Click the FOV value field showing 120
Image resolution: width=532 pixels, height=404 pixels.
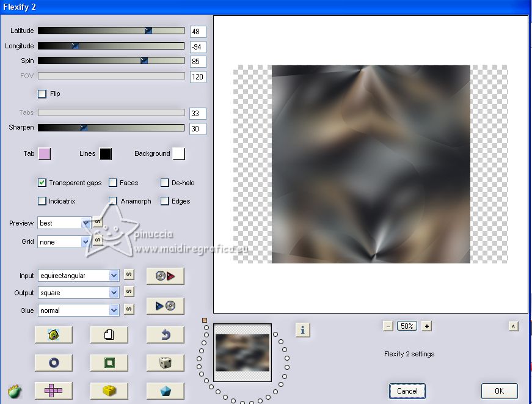198,77
